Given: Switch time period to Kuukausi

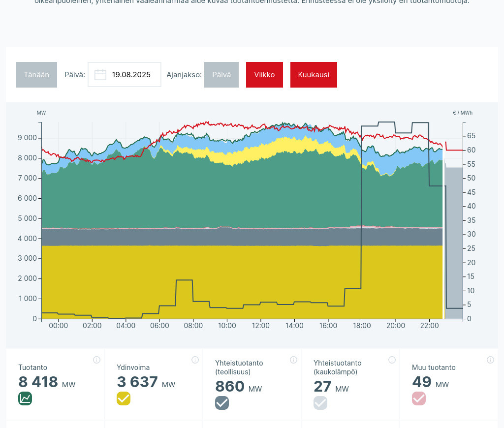Looking at the screenshot, I should coord(314,75).
